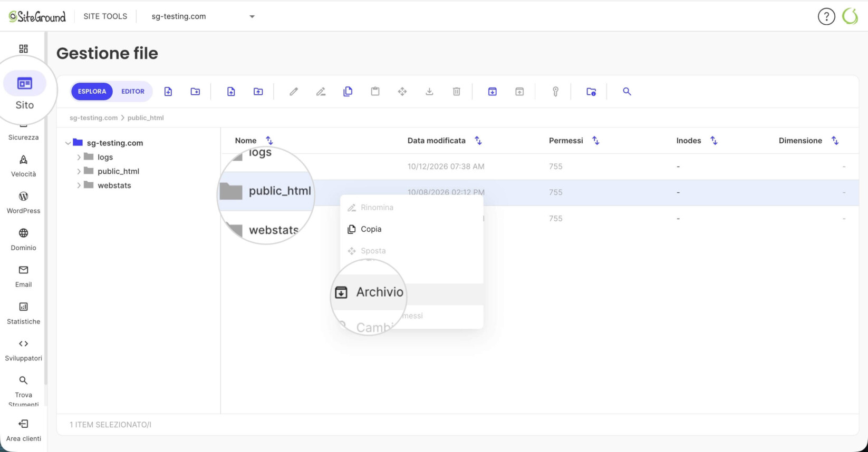The image size is (868, 452).
Task: Click the folder upload toolbar icon
Action: click(x=258, y=92)
